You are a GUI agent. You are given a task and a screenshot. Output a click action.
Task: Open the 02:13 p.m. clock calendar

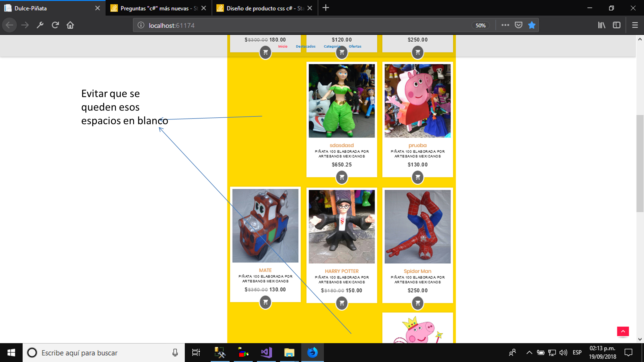[602, 353]
